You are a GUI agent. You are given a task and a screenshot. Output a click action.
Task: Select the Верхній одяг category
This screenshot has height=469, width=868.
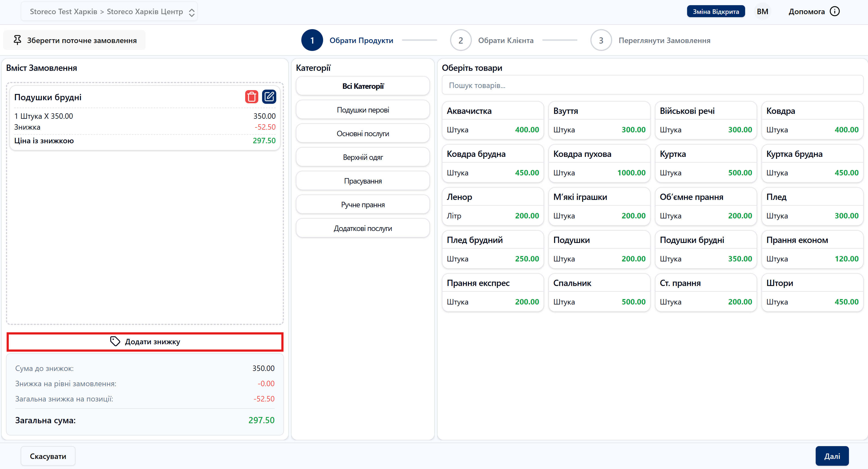pyautogui.click(x=363, y=157)
